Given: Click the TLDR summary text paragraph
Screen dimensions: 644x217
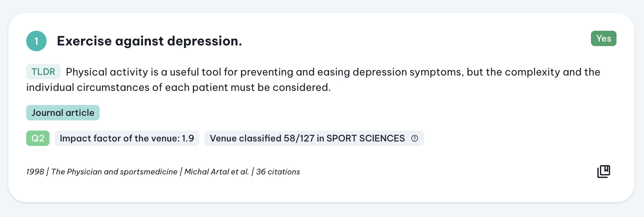Looking at the screenshot, I should click(313, 79).
